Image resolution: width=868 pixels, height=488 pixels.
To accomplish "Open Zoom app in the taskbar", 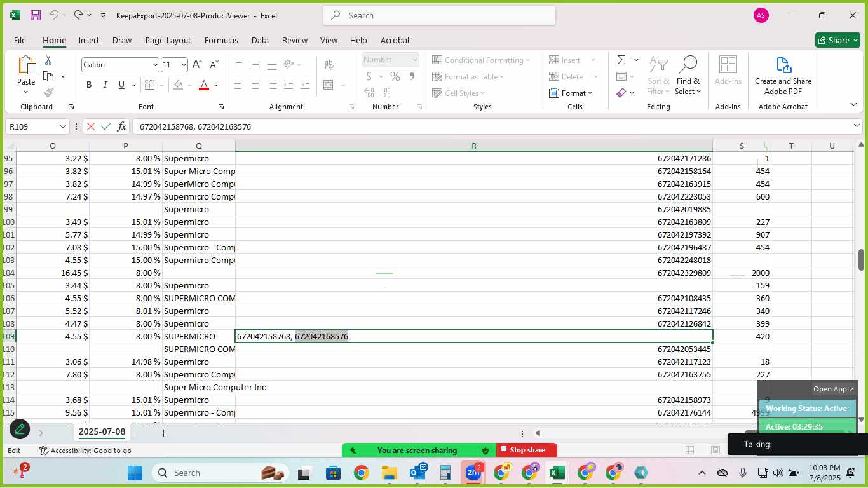I will [473, 473].
